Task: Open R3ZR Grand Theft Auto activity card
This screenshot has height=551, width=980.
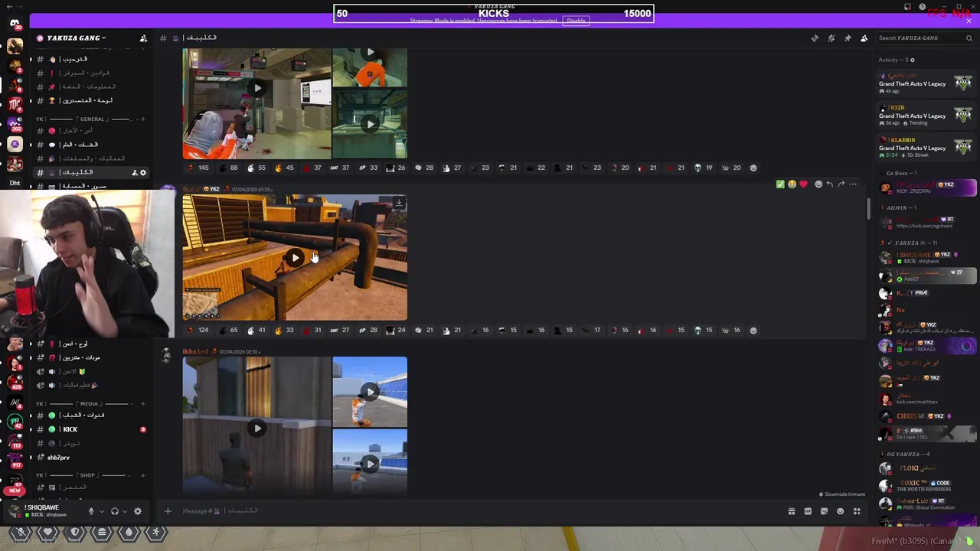Action: [926, 116]
